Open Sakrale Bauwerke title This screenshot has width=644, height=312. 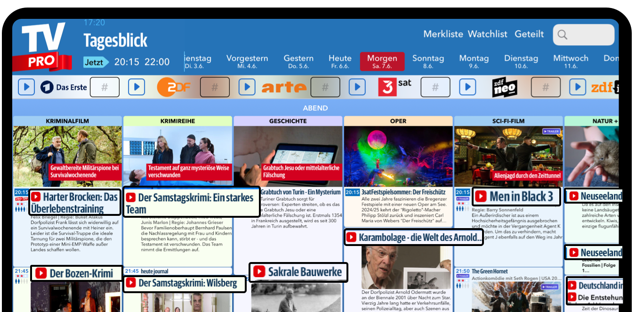tap(305, 272)
